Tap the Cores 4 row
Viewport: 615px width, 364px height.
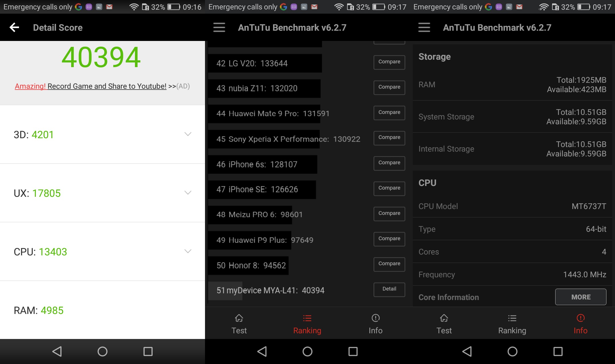click(x=512, y=252)
